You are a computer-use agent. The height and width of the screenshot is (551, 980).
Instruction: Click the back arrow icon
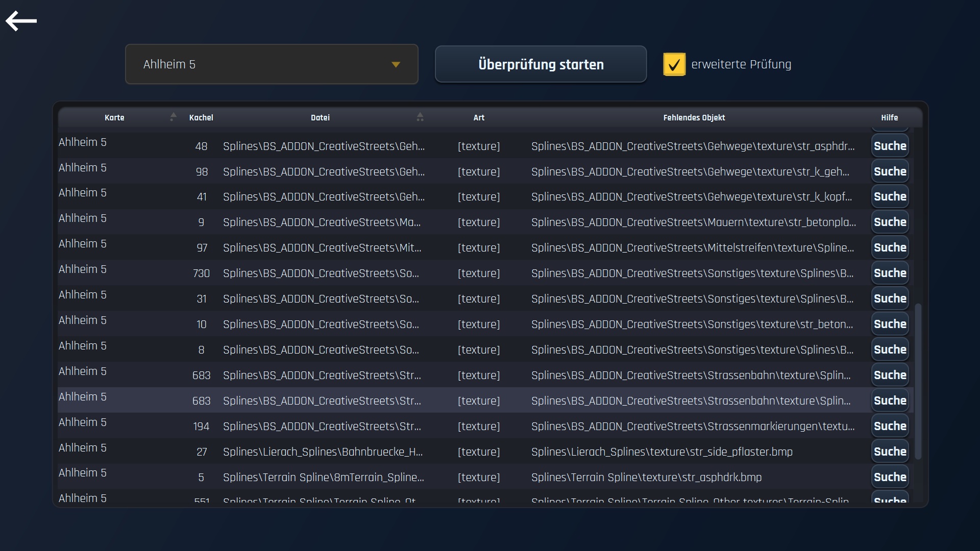pyautogui.click(x=21, y=21)
